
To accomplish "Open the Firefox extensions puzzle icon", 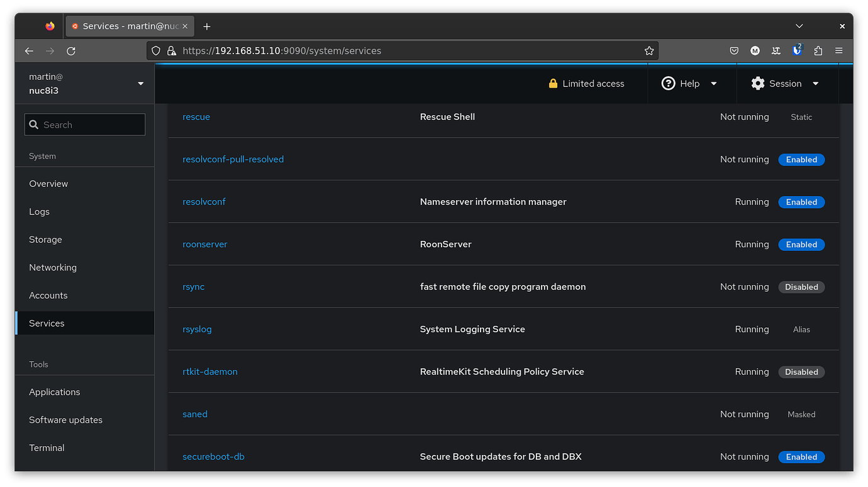I will pos(818,50).
